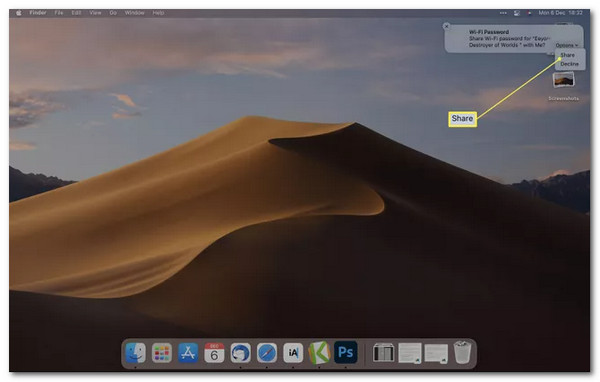Open the Go menu
The height and width of the screenshot is (382, 600).
tap(113, 13)
